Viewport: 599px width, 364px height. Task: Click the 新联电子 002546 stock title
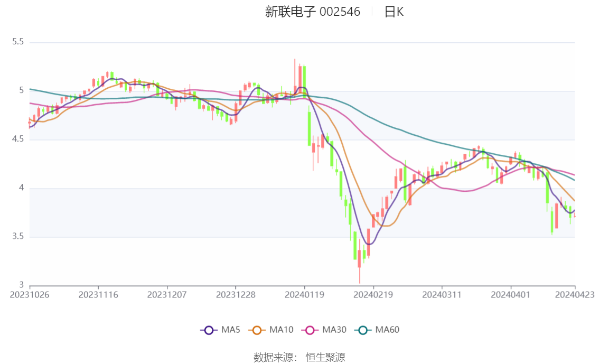pyautogui.click(x=313, y=12)
